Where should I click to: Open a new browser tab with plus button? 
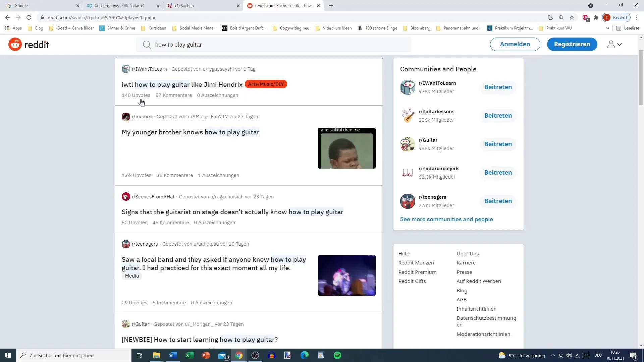(x=331, y=6)
